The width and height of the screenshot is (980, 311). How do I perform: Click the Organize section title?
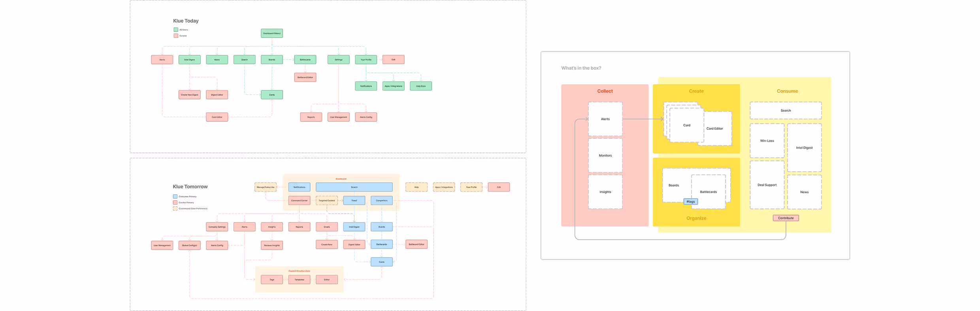click(696, 218)
